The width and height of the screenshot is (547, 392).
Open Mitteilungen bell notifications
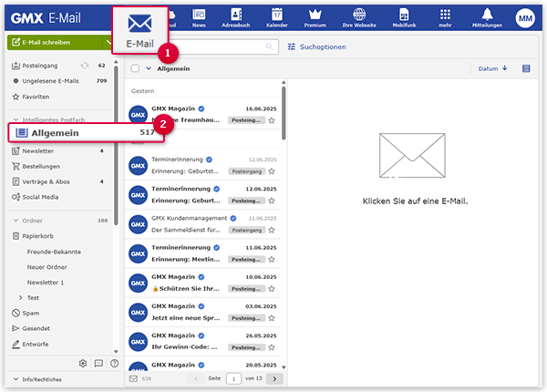487,18
